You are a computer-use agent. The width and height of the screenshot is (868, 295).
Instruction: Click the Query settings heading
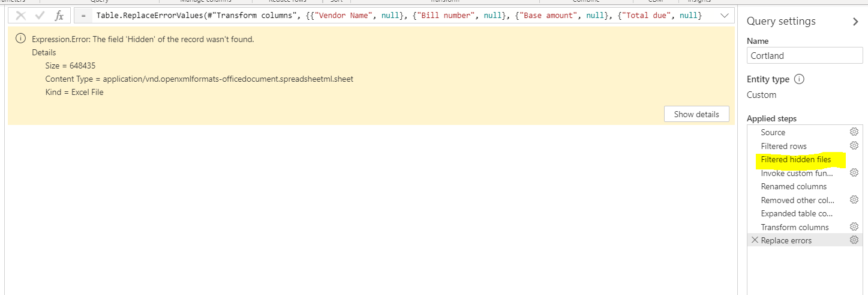click(781, 21)
